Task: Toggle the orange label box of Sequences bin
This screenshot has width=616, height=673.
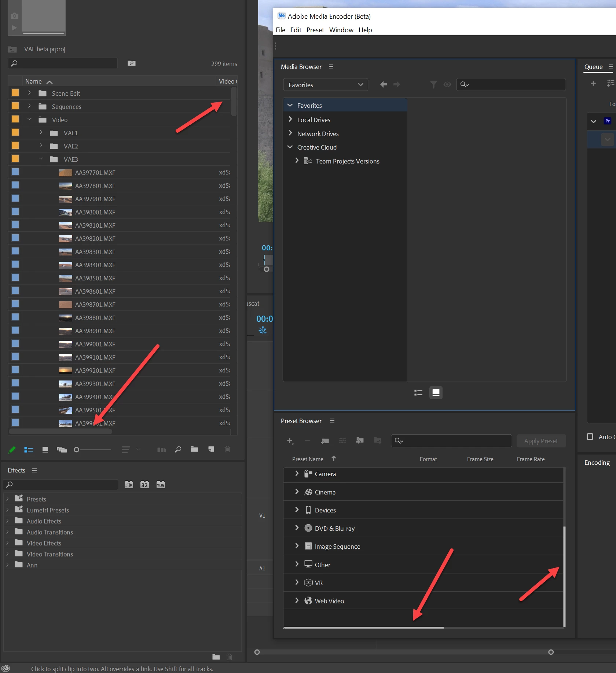Action: (x=15, y=106)
